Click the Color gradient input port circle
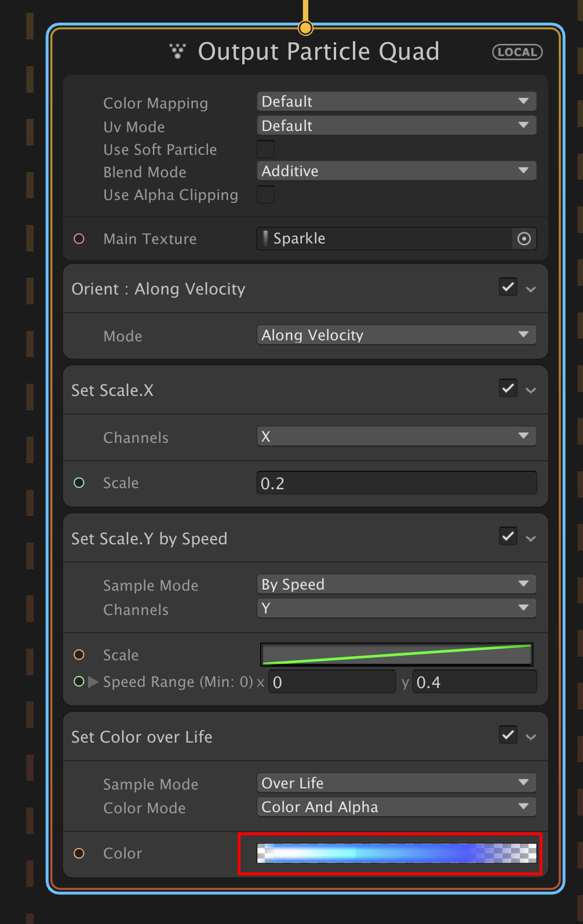 (79, 853)
